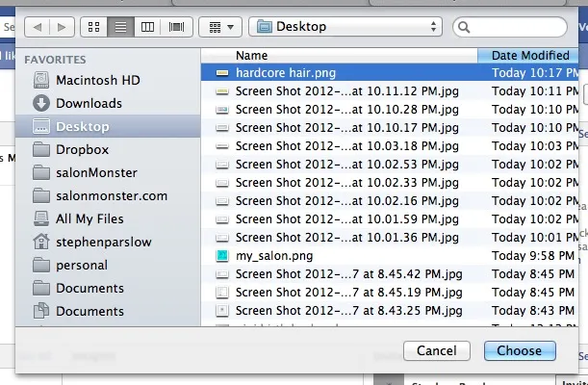
Task: Go forward with the right arrow
Action: click(x=62, y=27)
